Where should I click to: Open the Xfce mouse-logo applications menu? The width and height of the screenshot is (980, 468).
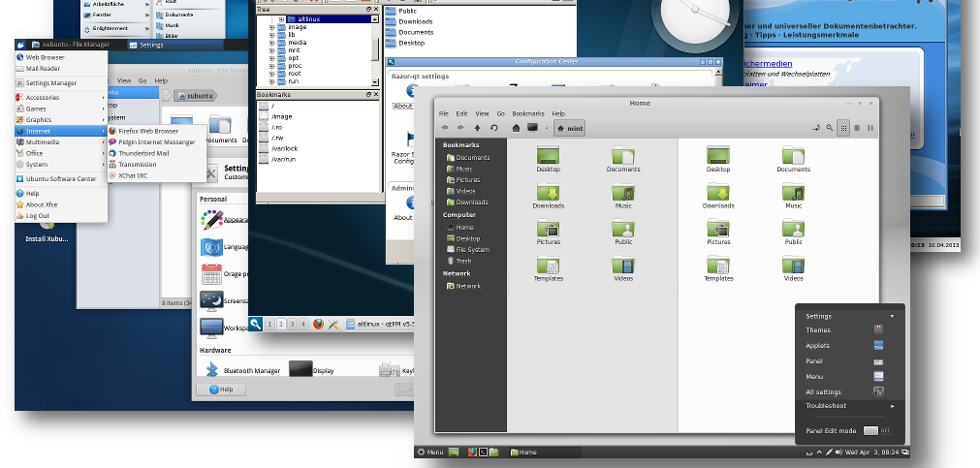click(x=20, y=45)
